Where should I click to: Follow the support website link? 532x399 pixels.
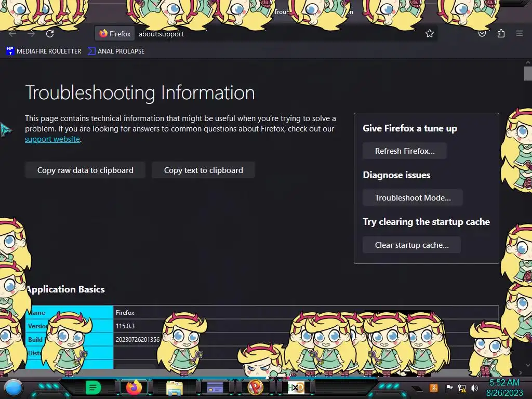(x=52, y=139)
